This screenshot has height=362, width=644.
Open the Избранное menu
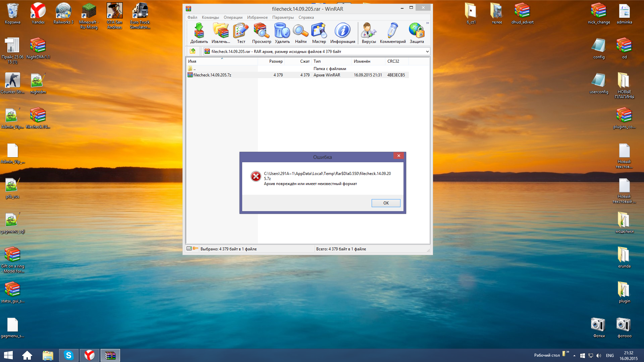coord(257,17)
